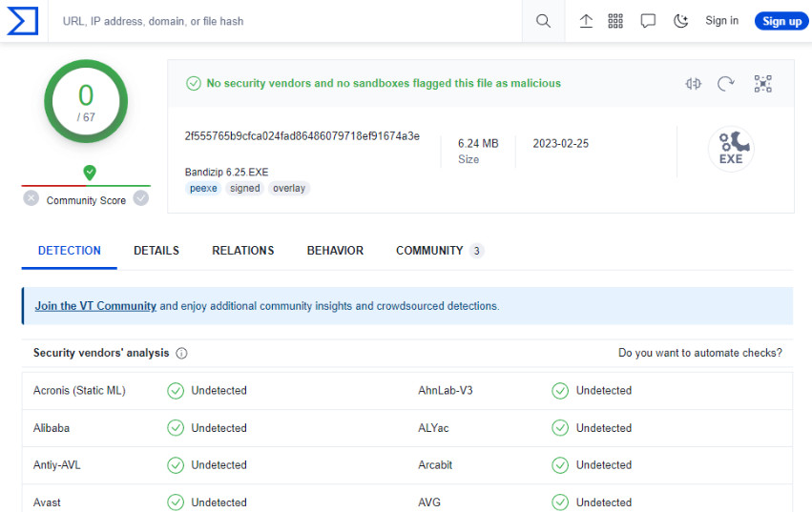Click Alibaba vendor name
The image size is (812, 512).
click(52, 428)
